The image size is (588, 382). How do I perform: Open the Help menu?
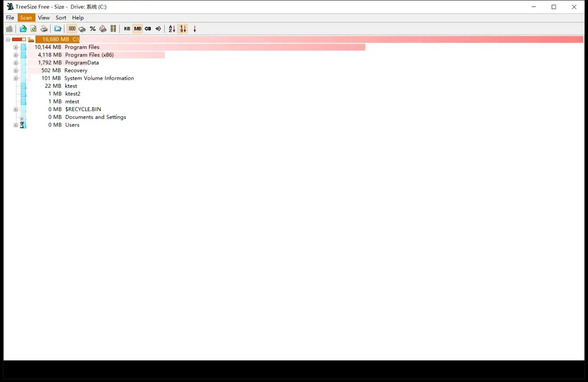[x=78, y=18]
